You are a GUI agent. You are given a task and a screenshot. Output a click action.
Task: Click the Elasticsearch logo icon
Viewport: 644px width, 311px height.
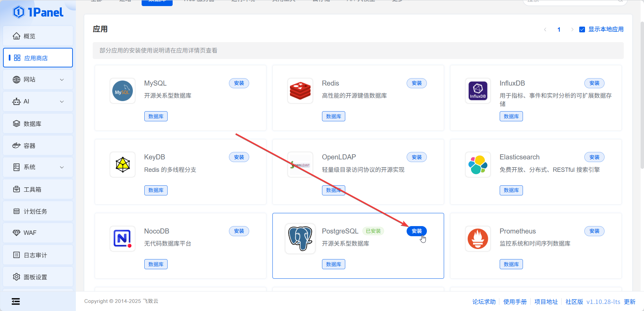[x=478, y=165]
